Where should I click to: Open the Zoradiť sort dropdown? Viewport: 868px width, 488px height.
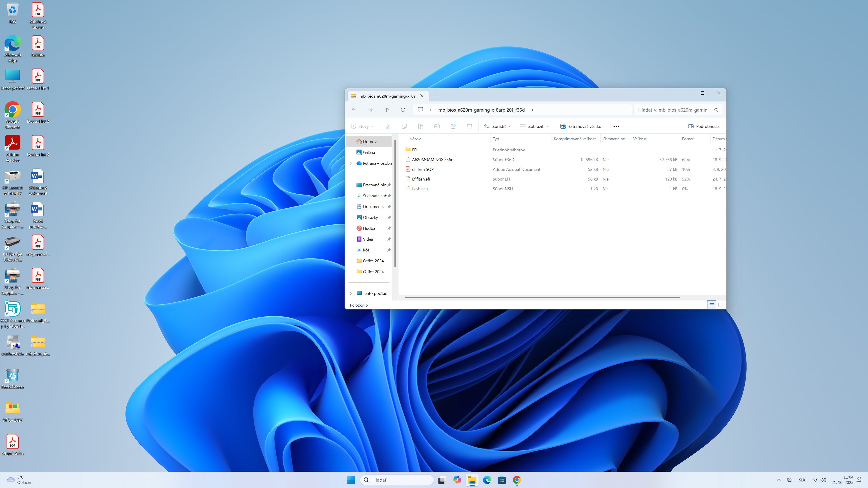[497, 126]
